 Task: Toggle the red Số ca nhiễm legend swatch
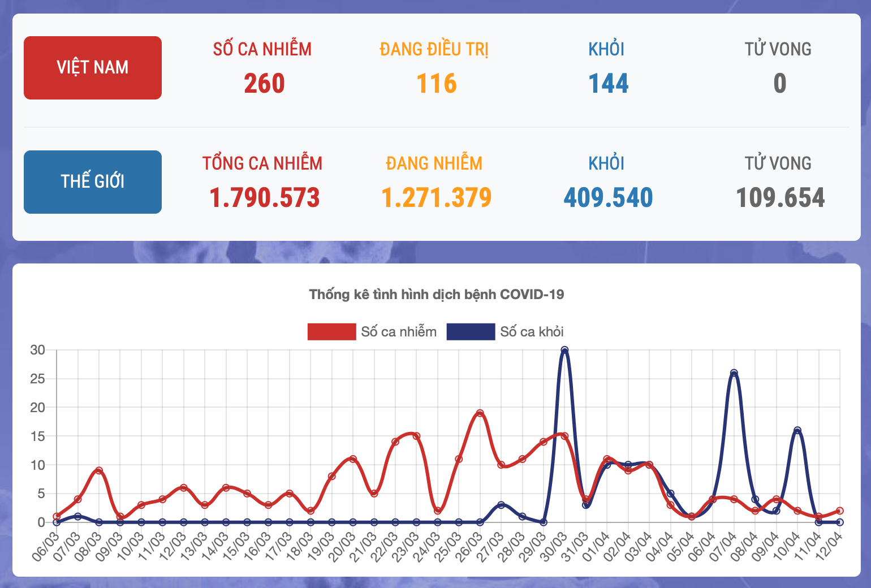(331, 332)
